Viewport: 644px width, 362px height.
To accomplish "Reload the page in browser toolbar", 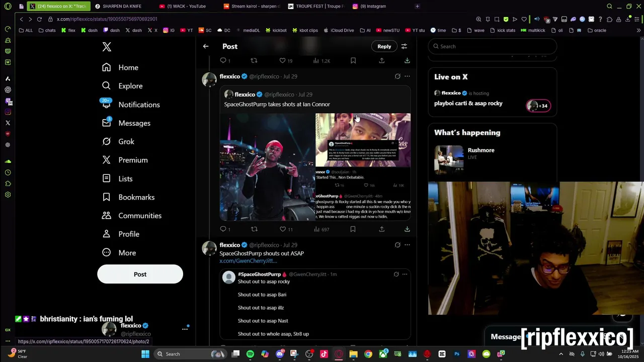I will 39,19.
